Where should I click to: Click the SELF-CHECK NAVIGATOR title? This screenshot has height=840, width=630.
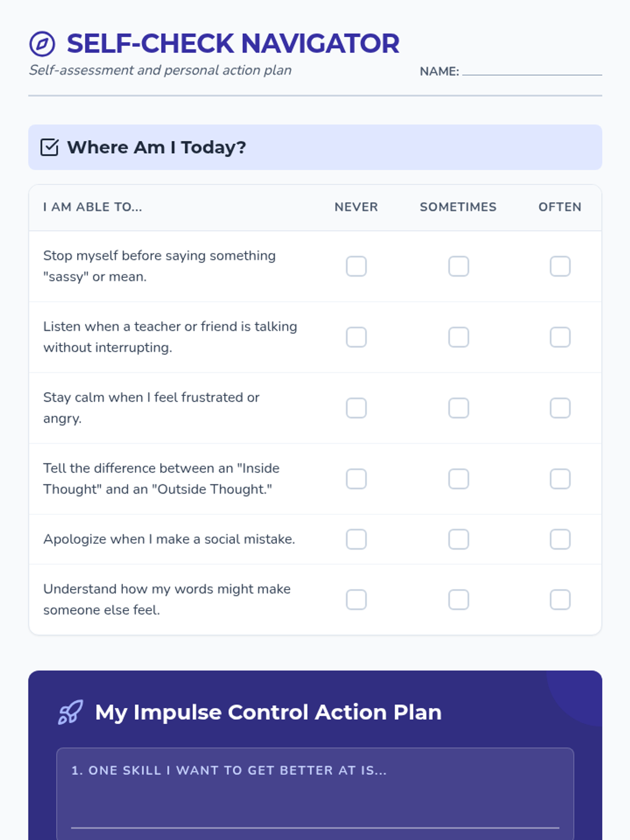pyautogui.click(x=233, y=44)
